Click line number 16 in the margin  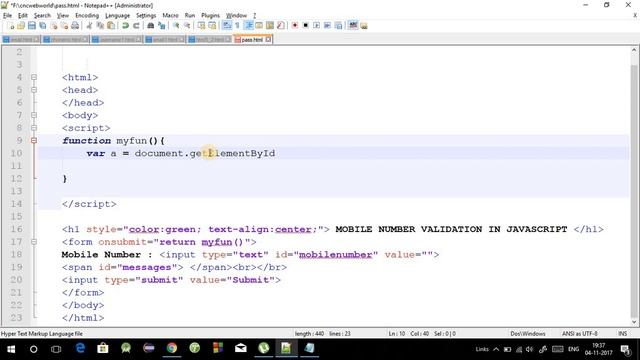pos(16,229)
